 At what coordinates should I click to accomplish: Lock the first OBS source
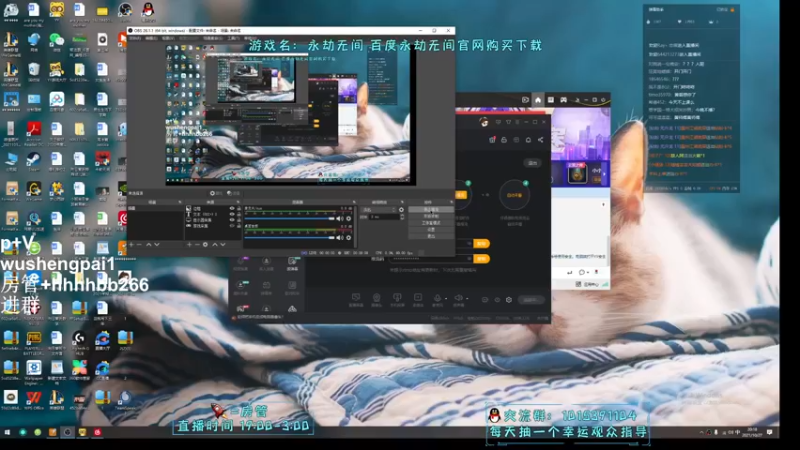239,209
